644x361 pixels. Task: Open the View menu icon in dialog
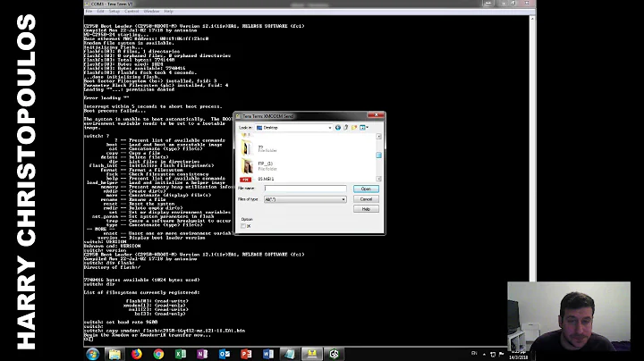click(363, 128)
